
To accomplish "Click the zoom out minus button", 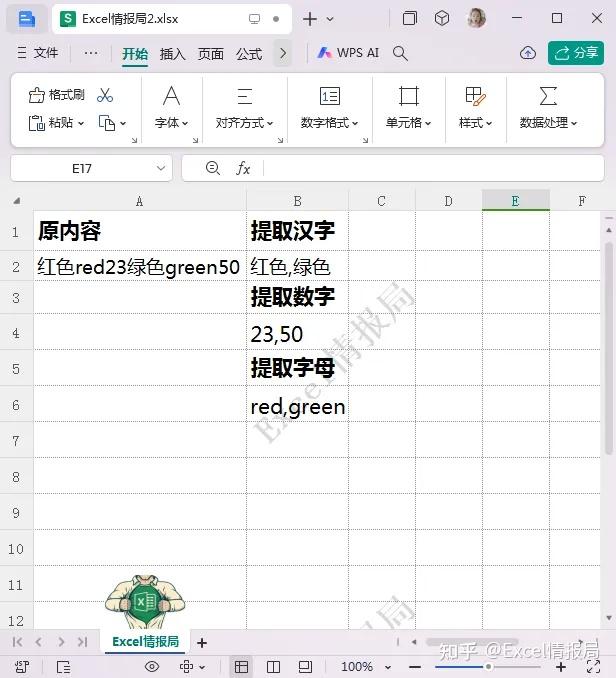I will [x=415, y=667].
